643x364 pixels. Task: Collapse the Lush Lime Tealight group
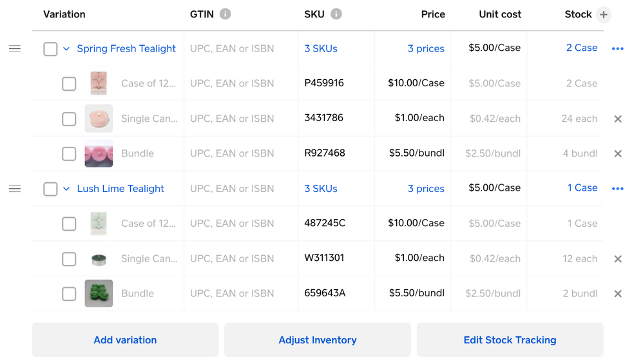66,189
